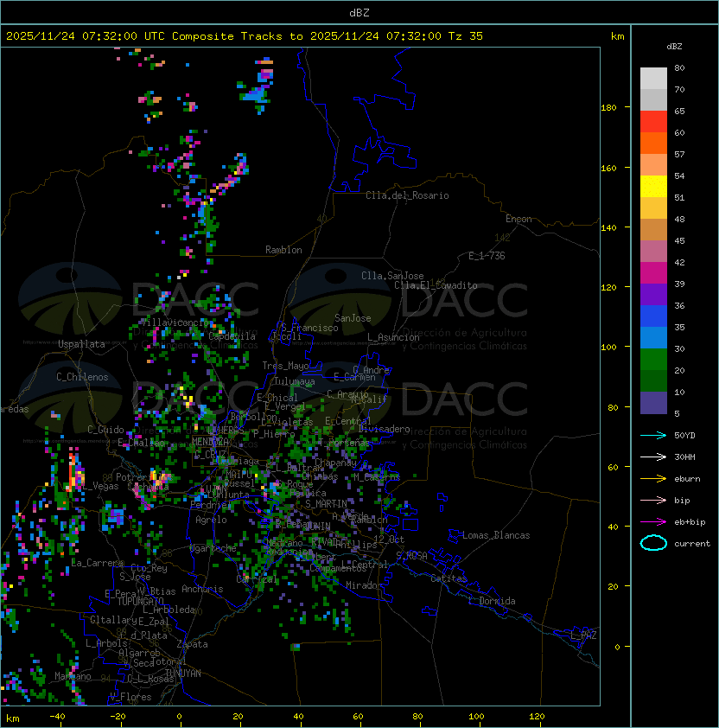Click the dBZ heading above color scale
Screen dimensions: 719x728
click(674, 47)
